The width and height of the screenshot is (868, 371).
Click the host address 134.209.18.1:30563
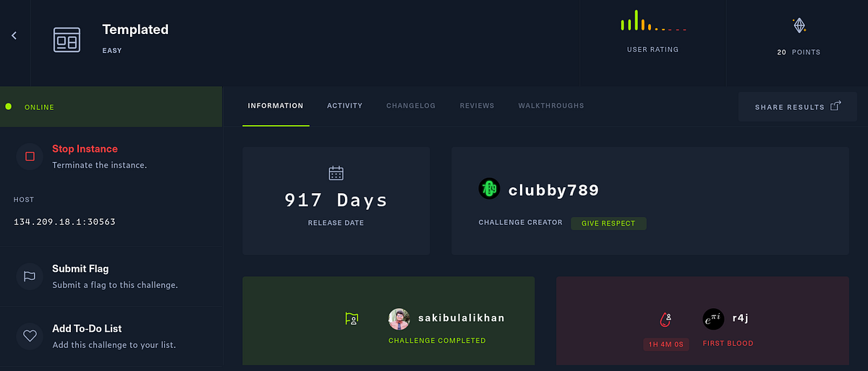click(x=64, y=221)
